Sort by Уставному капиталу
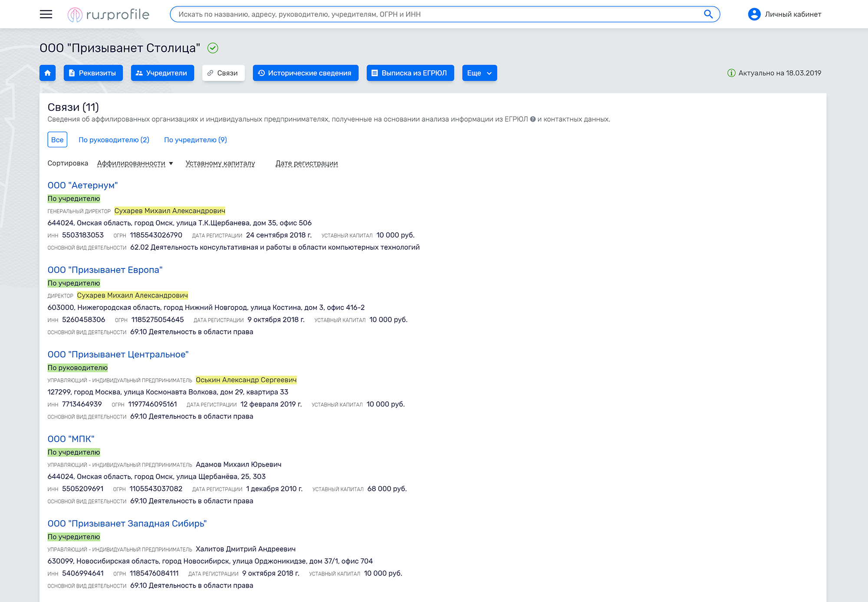Viewport: 868px width, 602px height. point(220,163)
